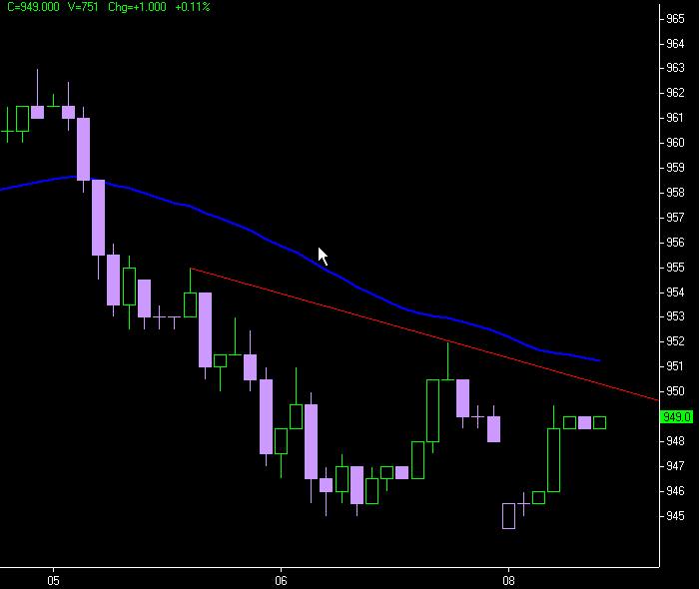Click the tall green candle rising to 950.5
This screenshot has width=700, height=589.
(x=433, y=410)
